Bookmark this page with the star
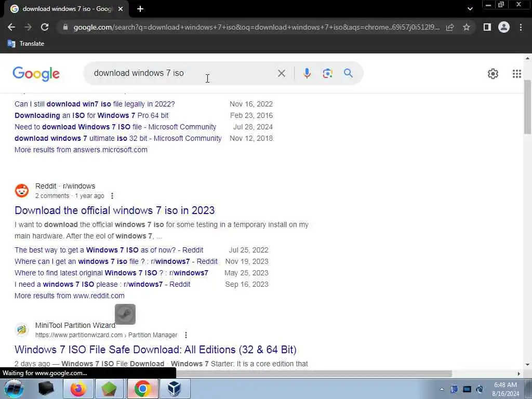The image size is (532, 399). pyautogui.click(x=467, y=27)
